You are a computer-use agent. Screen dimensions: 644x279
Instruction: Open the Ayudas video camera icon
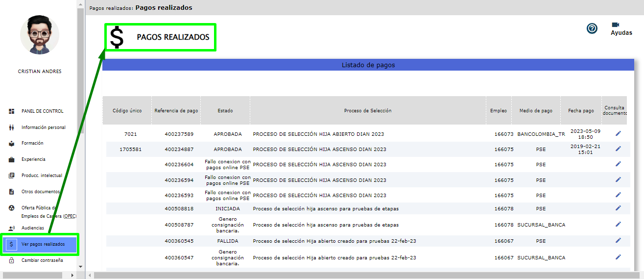[616, 25]
